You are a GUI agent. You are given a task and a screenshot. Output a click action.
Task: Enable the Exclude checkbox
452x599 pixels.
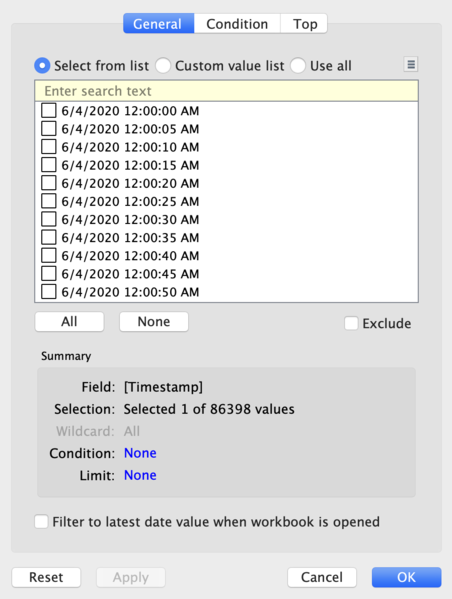click(x=351, y=323)
